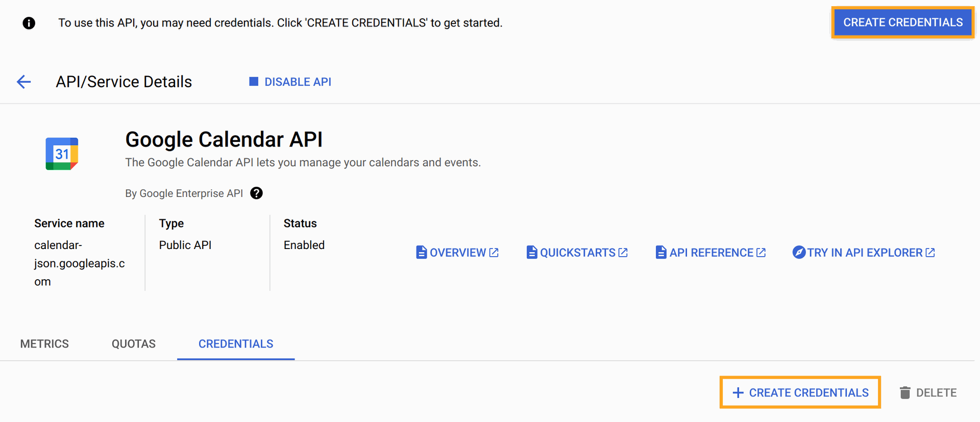
Task: Click the info icon in the credentials notice
Action: click(29, 23)
